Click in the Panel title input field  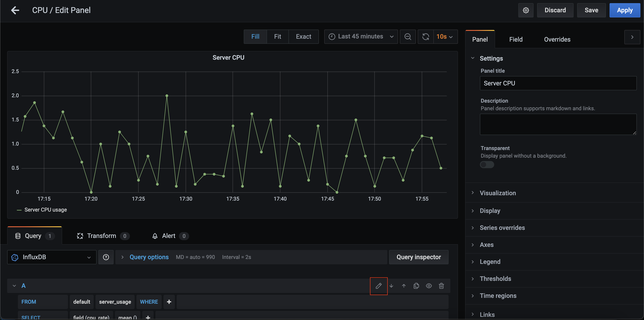[x=558, y=83]
